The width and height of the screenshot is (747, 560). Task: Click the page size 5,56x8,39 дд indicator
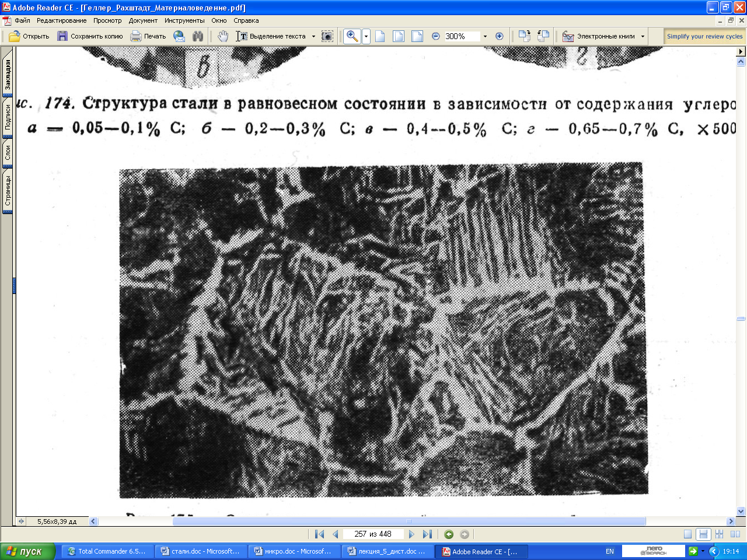[57, 521]
